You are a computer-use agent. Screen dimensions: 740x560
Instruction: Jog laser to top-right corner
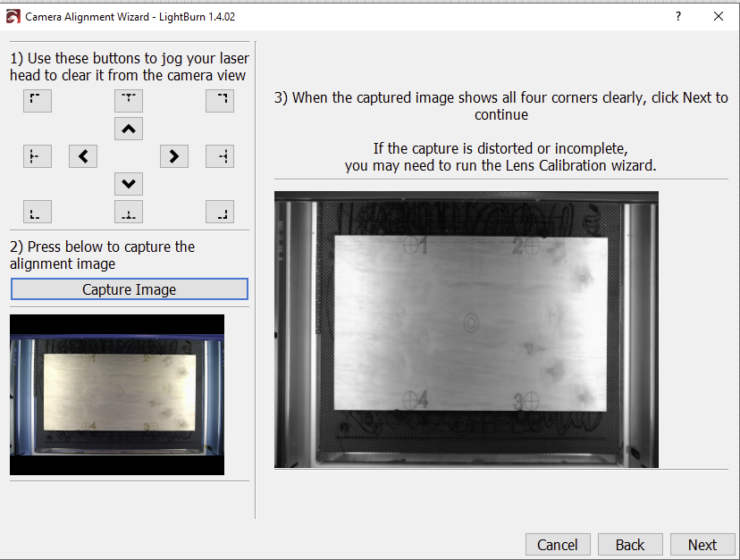pos(220,101)
